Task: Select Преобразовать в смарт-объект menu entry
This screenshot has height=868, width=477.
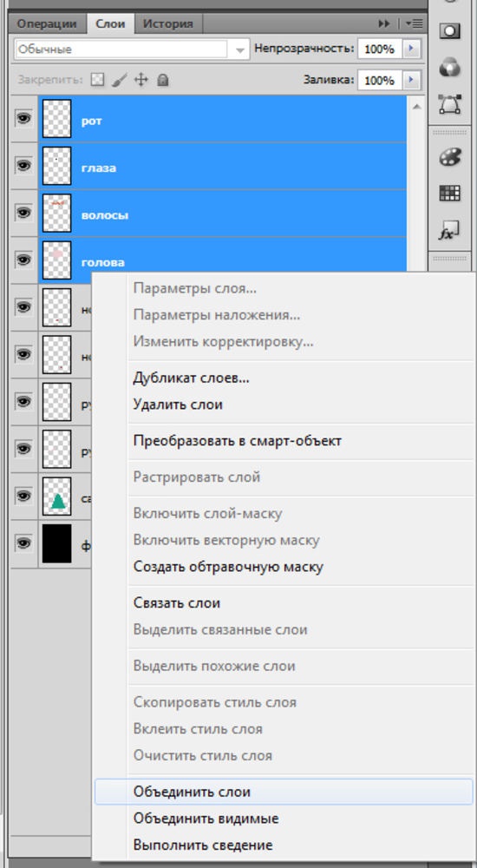Action: click(x=238, y=441)
